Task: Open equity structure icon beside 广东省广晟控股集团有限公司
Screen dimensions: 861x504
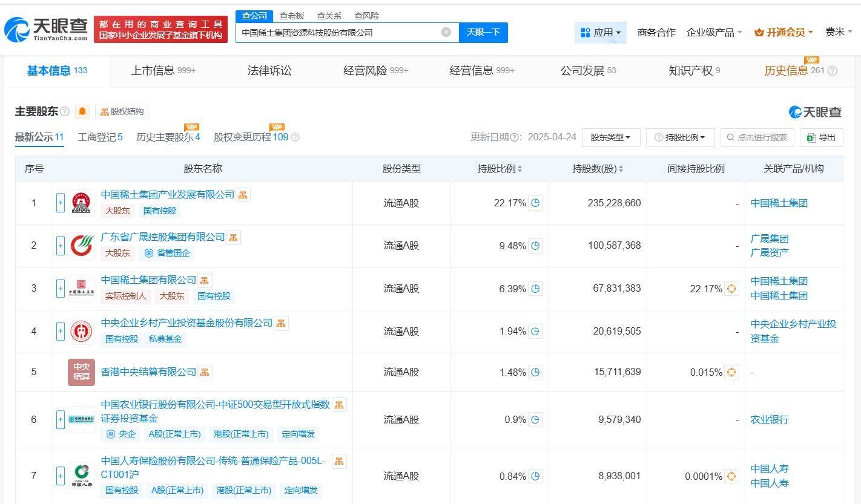Action: point(233,237)
